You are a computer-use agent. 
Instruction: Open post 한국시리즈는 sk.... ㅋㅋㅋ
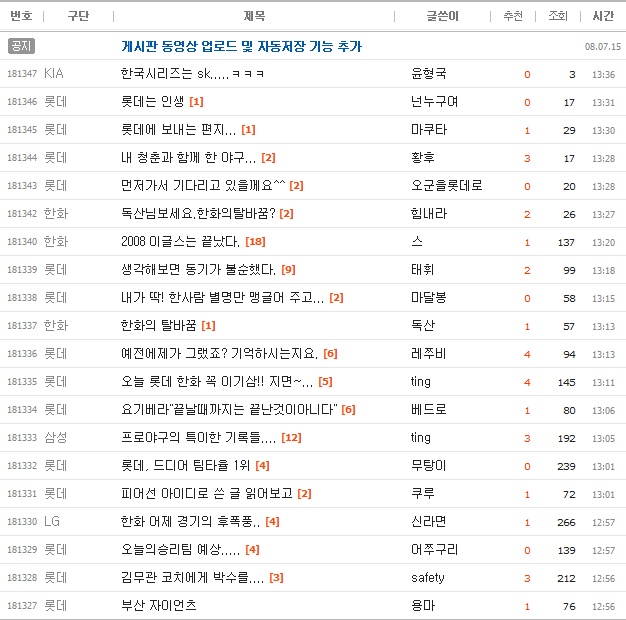tap(192, 73)
